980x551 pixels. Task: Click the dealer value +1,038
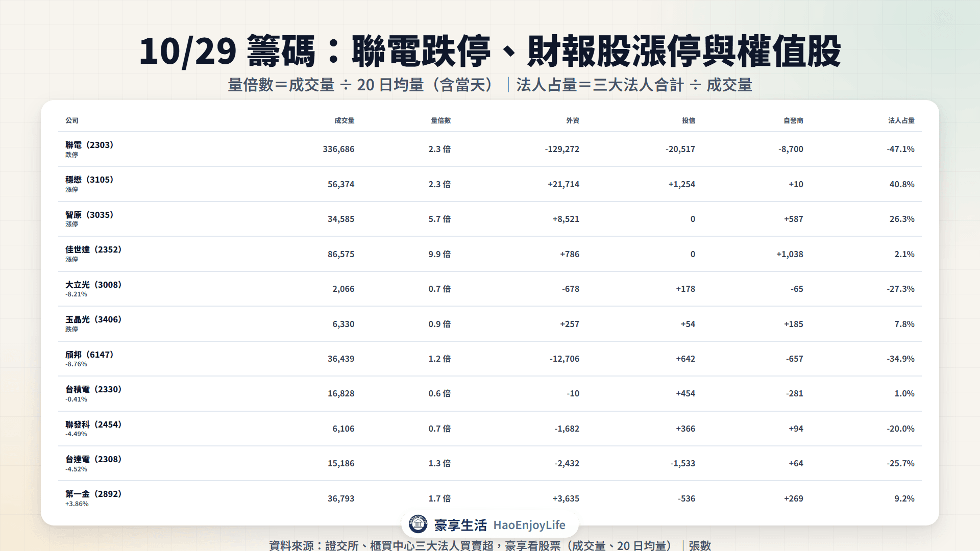[790, 254]
